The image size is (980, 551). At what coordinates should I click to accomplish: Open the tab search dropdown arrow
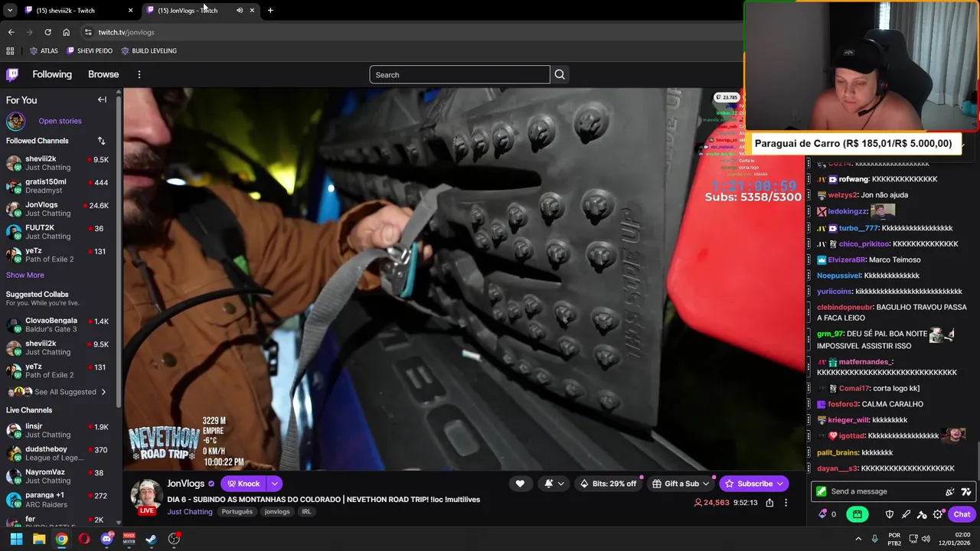click(9, 10)
